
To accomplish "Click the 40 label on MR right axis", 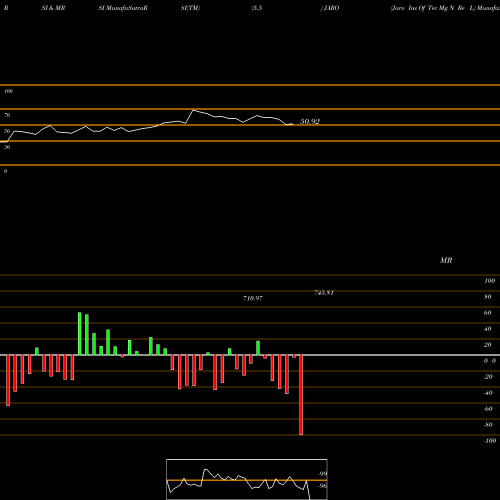I will (487, 329).
